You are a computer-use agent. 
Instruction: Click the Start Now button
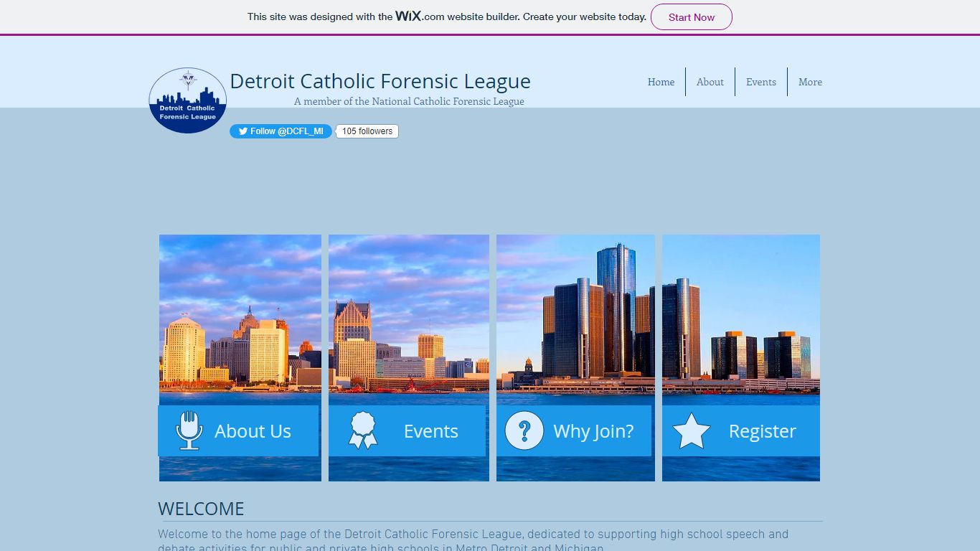pos(692,17)
